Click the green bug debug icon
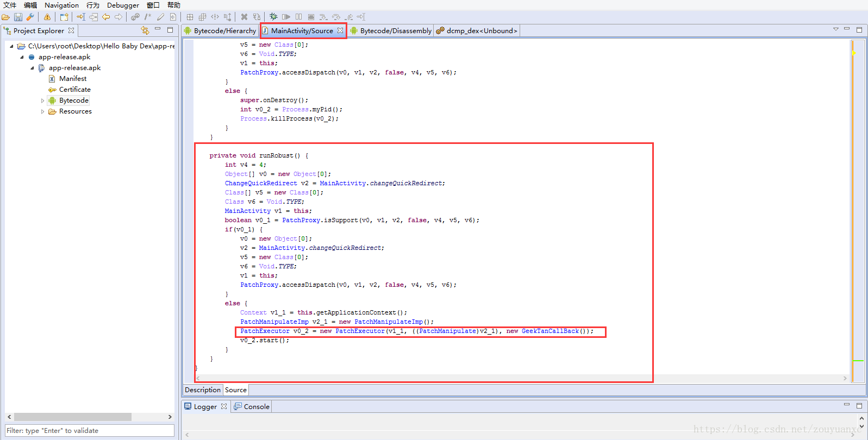868x440 pixels. click(273, 17)
